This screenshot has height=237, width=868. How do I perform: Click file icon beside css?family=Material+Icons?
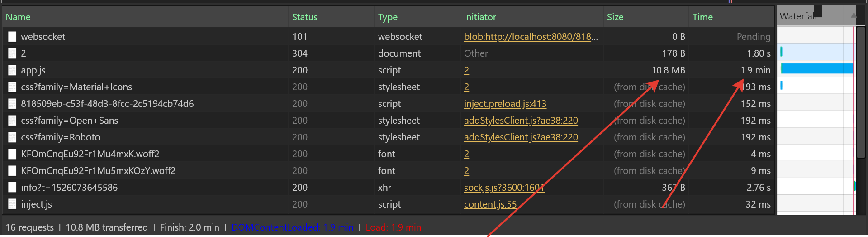click(x=12, y=87)
